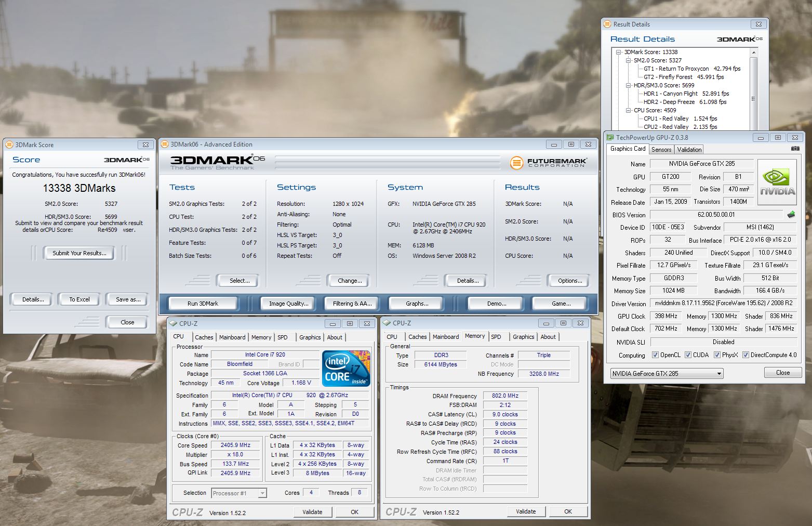Toggle the PhysX checkbox in GPU-Z
Screen dimensions: 812x526
[x=717, y=355]
